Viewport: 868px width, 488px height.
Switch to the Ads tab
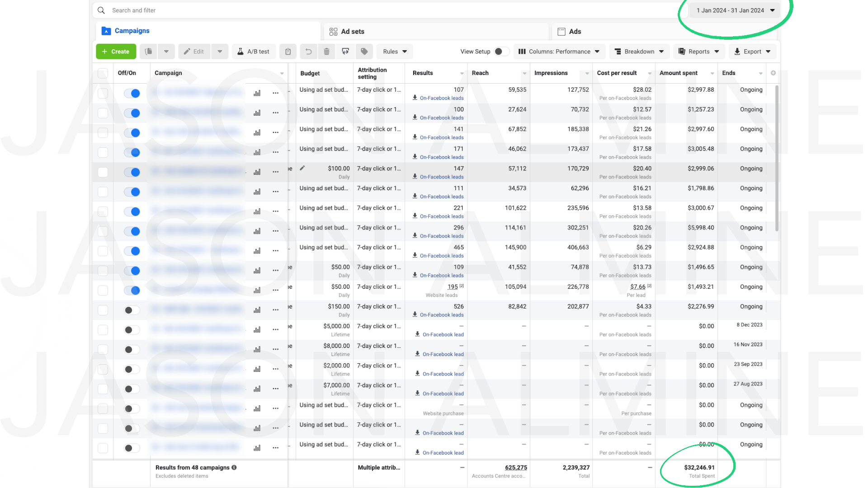coord(570,32)
